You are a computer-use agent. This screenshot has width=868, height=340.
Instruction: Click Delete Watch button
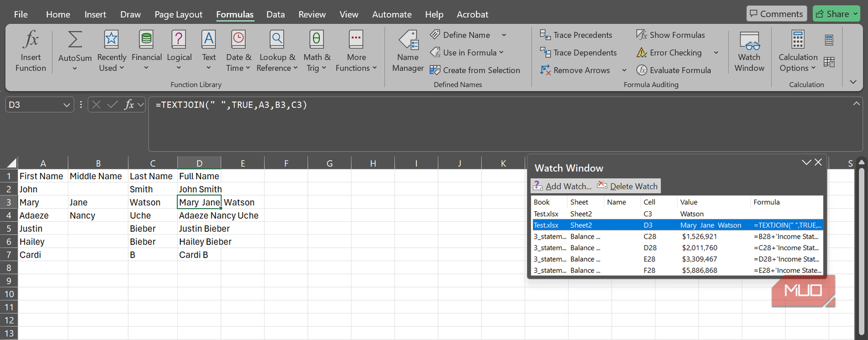(x=628, y=186)
